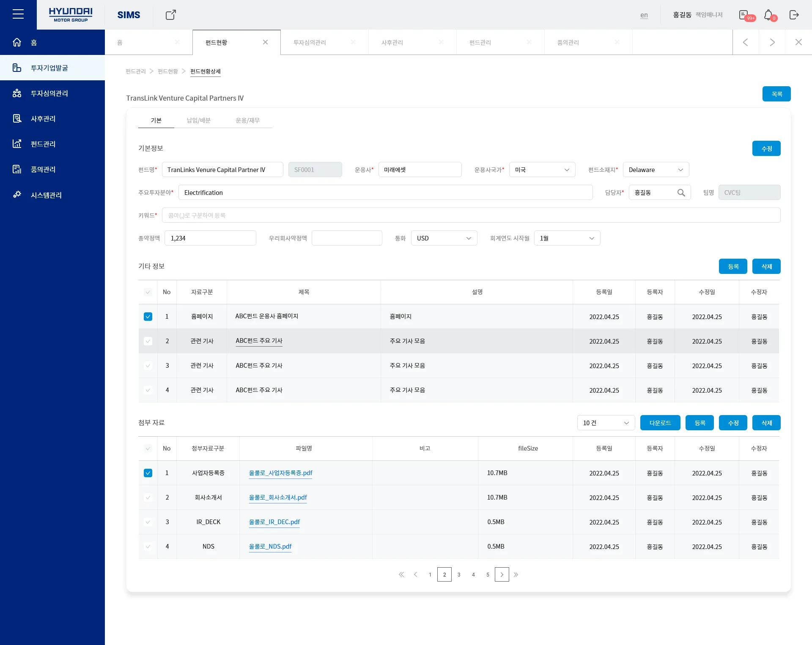This screenshot has width=812, height=645.
Task: Go to attachments page 3
Action: point(459,574)
